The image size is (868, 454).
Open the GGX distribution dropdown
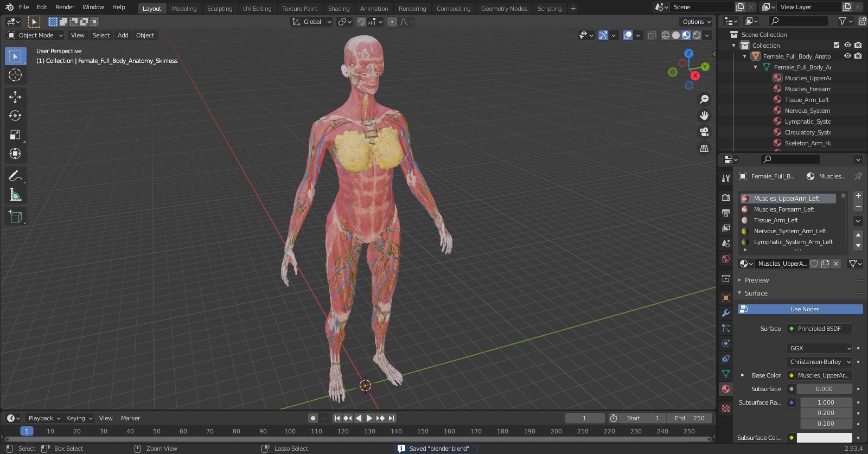point(820,348)
